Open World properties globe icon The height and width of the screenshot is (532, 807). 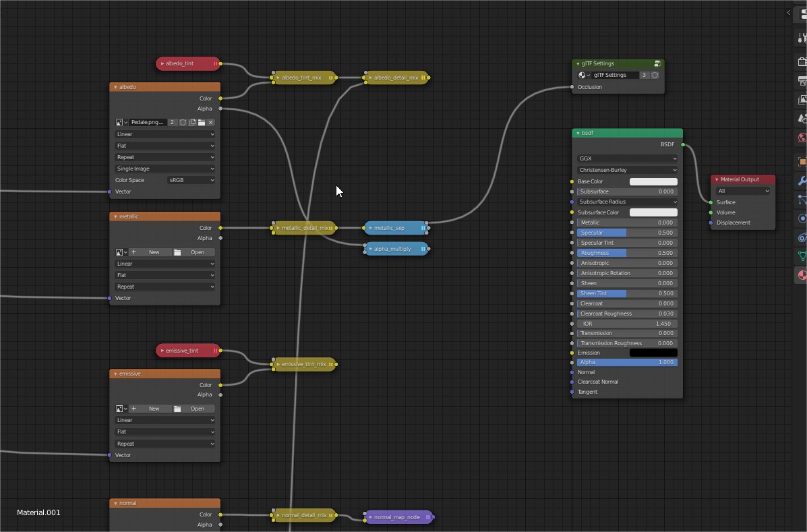pyautogui.click(x=802, y=138)
